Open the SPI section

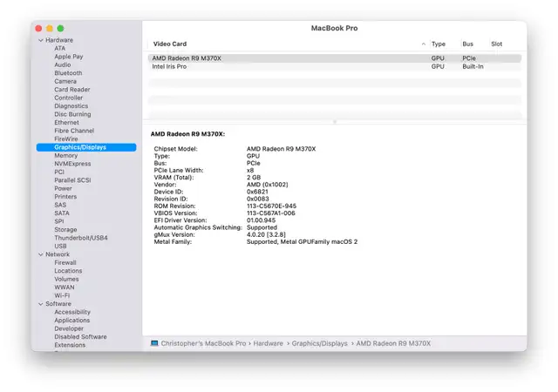coord(59,221)
